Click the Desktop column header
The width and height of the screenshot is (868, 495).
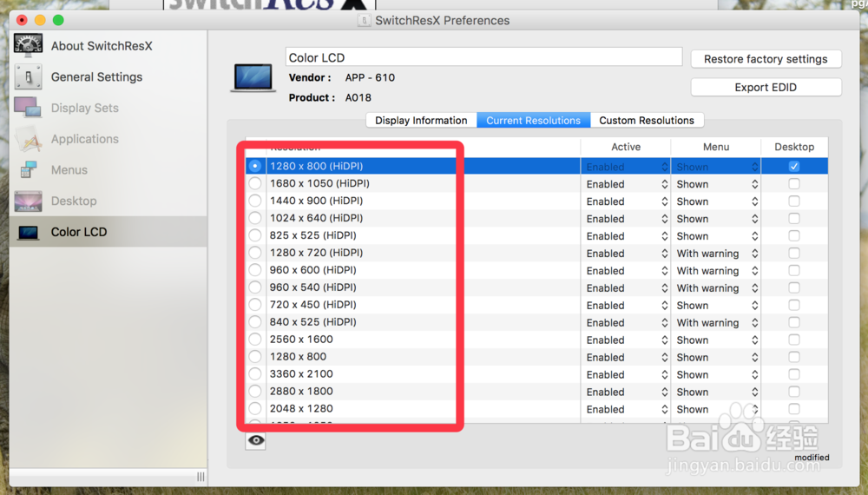(794, 147)
